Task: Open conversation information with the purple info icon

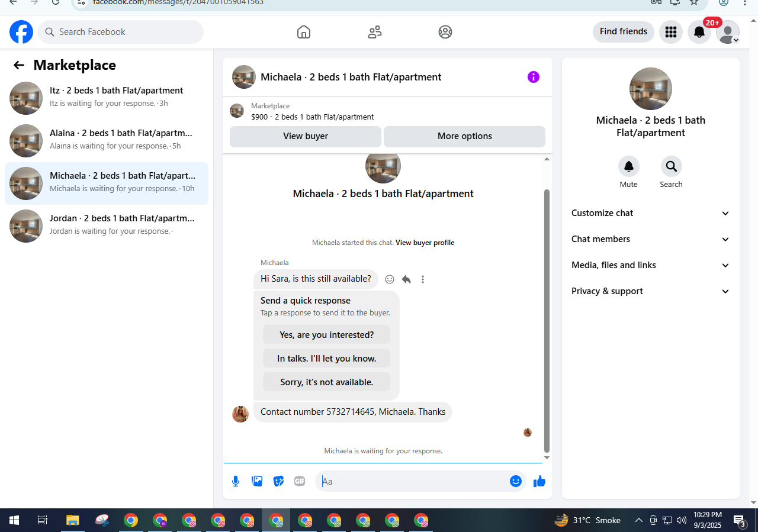Action: pos(534,77)
